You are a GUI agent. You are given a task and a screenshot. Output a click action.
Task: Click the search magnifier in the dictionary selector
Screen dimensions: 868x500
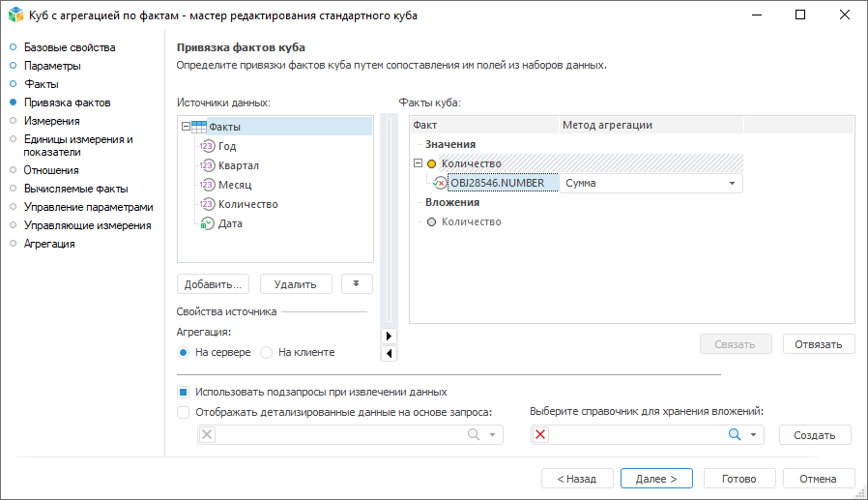point(735,435)
